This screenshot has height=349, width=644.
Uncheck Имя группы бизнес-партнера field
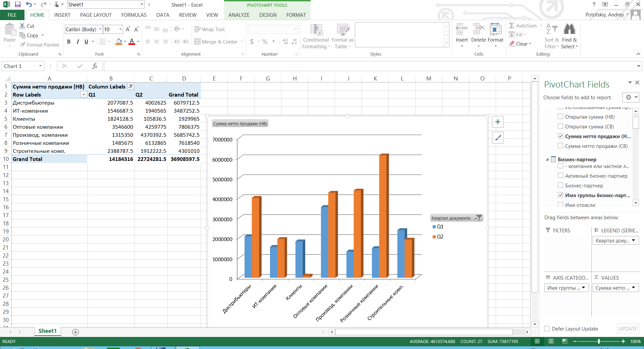pyautogui.click(x=560, y=195)
